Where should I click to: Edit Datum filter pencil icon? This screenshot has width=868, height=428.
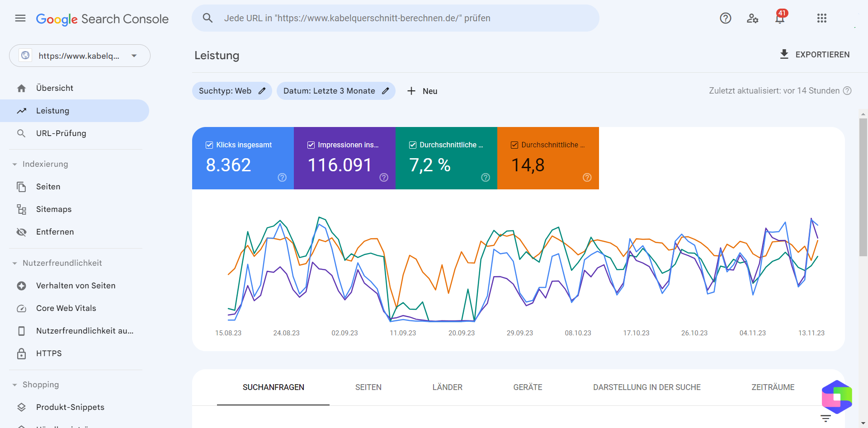pyautogui.click(x=385, y=91)
